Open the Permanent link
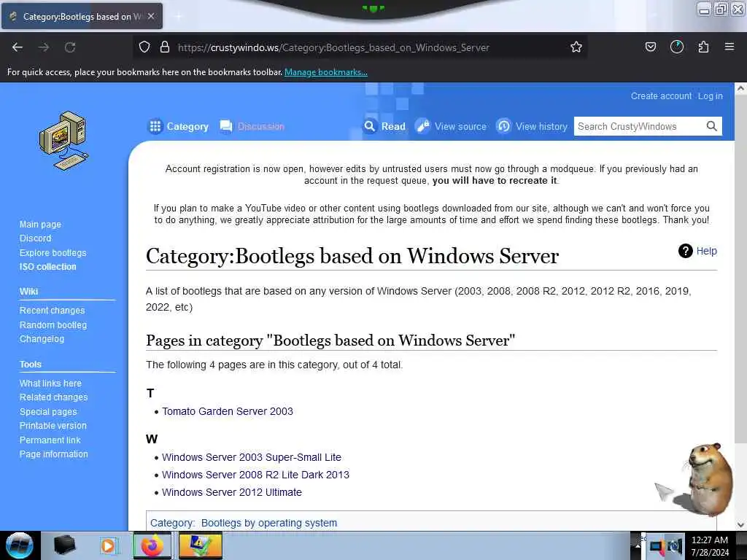This screenshot has height=560, width=747. [50, 440]
